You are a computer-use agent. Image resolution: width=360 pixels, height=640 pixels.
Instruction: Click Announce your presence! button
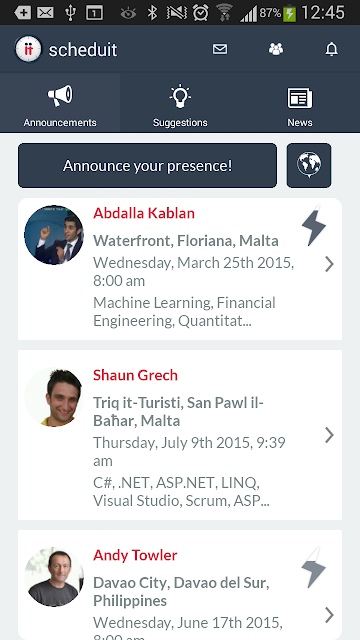147,165
